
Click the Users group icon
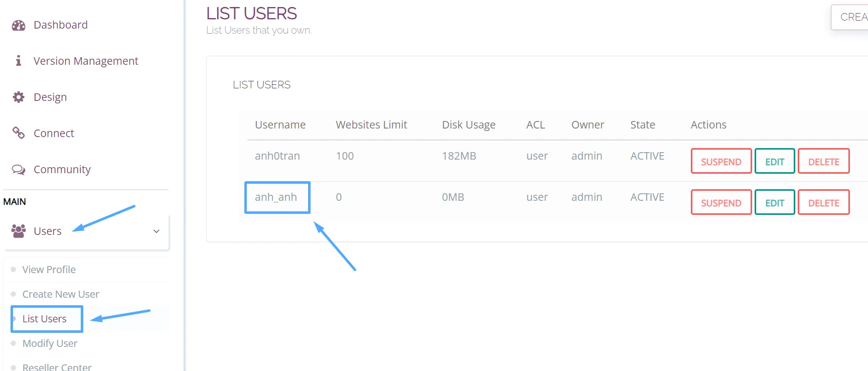pos(19,231)
